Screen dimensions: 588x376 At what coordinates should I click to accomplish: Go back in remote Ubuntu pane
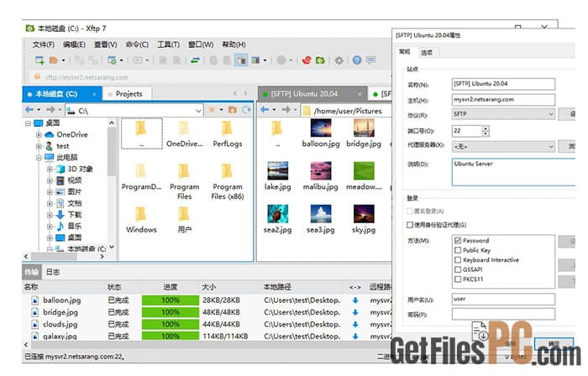coord(265,110)
